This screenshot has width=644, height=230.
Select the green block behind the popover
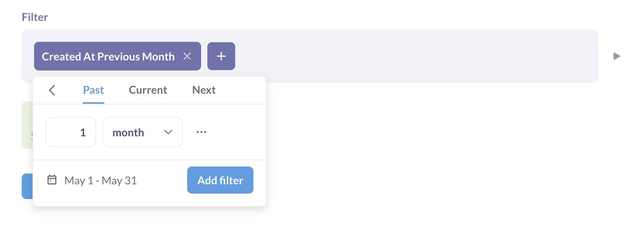click(x=27, y=125)
